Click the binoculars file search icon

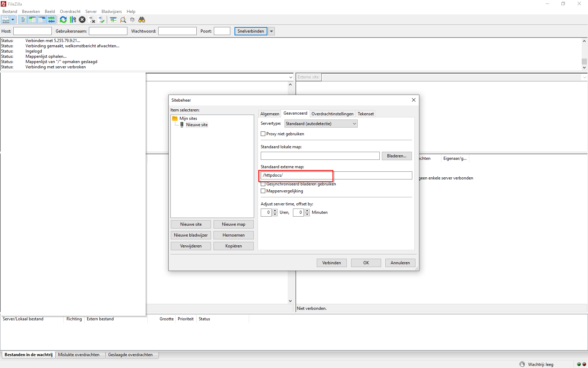142,20
